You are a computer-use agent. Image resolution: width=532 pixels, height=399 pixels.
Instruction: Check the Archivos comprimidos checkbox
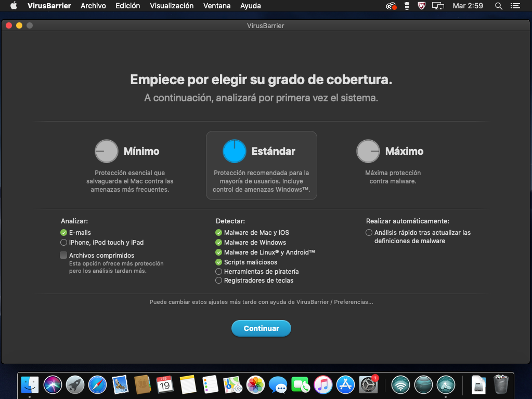coord(63,255)
